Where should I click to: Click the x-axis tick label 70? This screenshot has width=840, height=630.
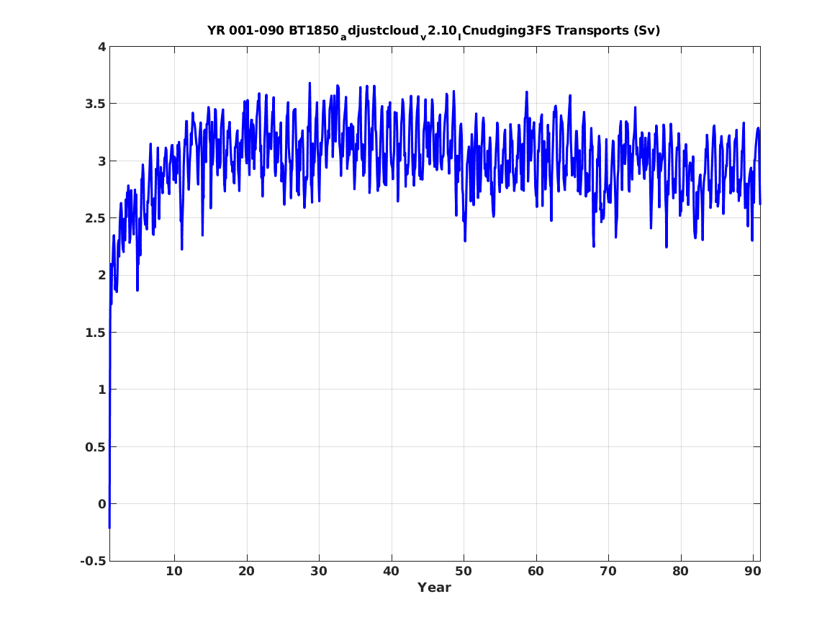(x=608, y=571)
